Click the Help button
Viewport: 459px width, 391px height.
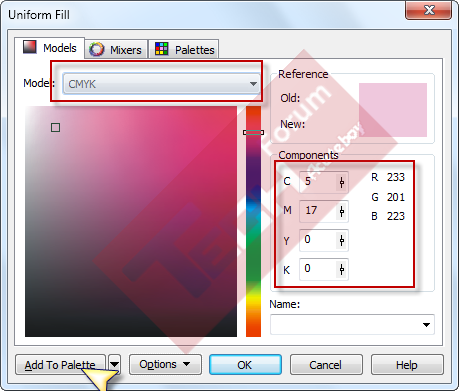click(x=407, y=365)
